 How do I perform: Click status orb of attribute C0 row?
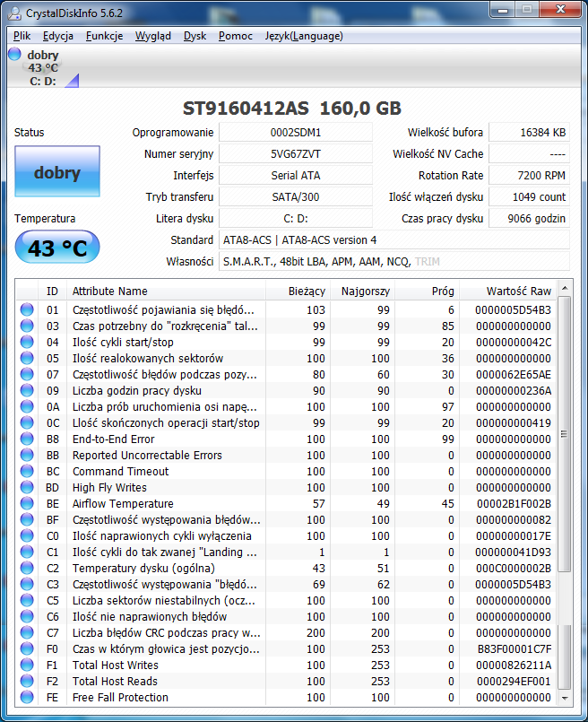point(27,535)
